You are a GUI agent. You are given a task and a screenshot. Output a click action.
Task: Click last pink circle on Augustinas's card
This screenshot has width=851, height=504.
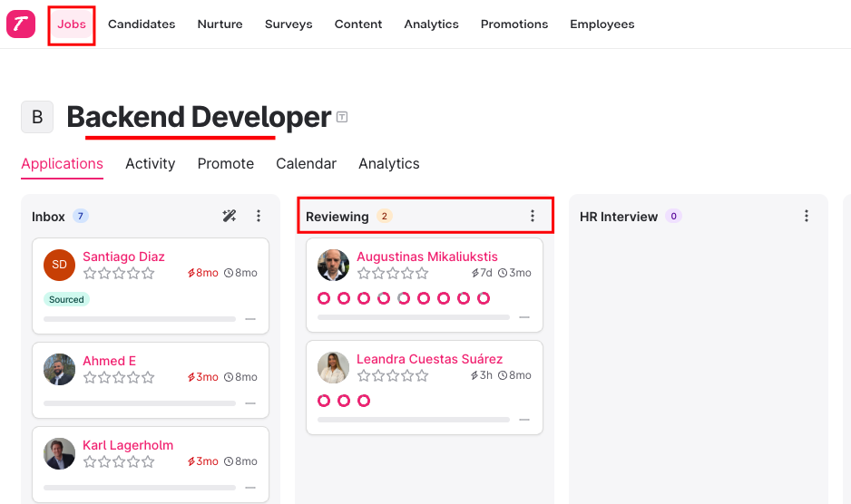pos(483,298)
